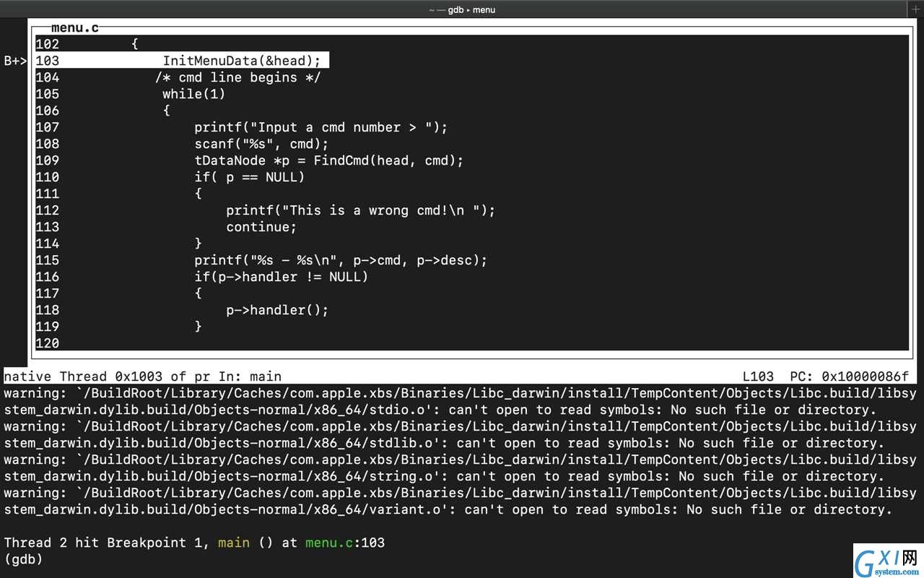Select the continue; statement
Viewport: 924px width, 578px height.
coord(261,227)
